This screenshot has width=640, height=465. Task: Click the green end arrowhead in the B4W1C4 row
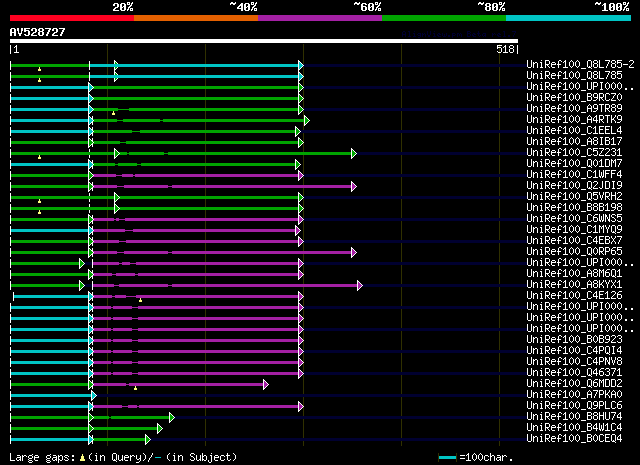coord(160,429)
